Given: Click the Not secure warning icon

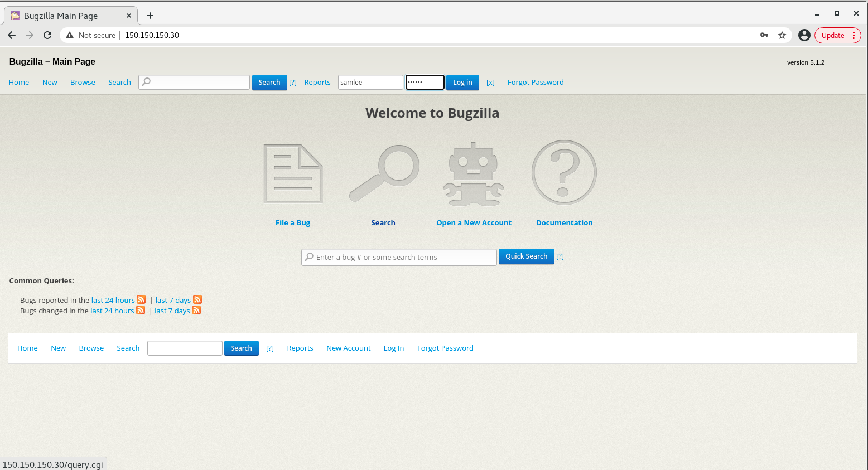Looking at the screenshot, I should tap(70, 35).
